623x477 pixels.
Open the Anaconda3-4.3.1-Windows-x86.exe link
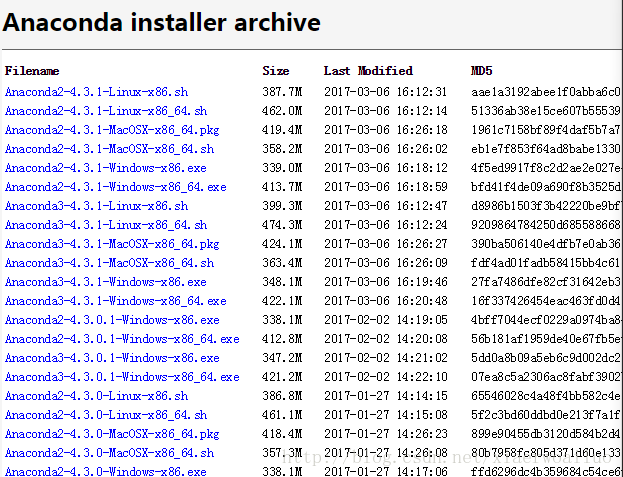[106, 282]
